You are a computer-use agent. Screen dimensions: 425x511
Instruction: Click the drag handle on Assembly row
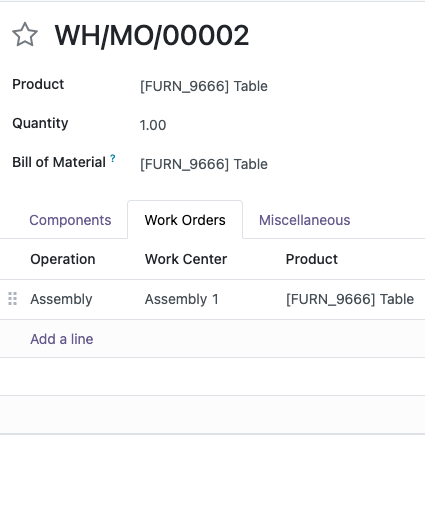click(12, 299)
